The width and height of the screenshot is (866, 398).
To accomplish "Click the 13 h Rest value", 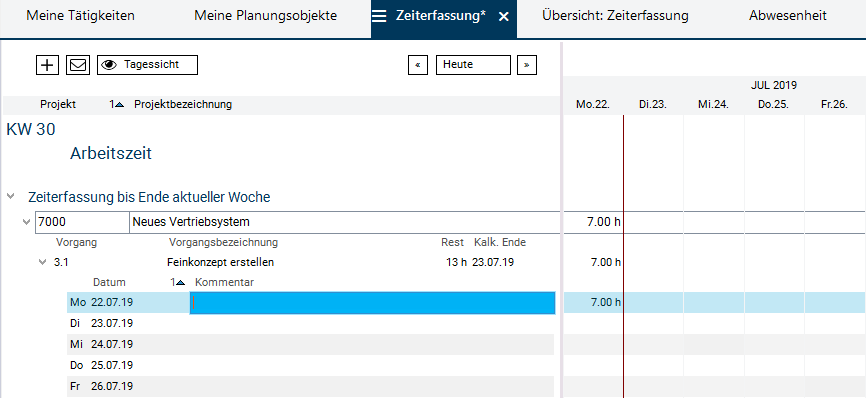I will (x=456, y=262).
